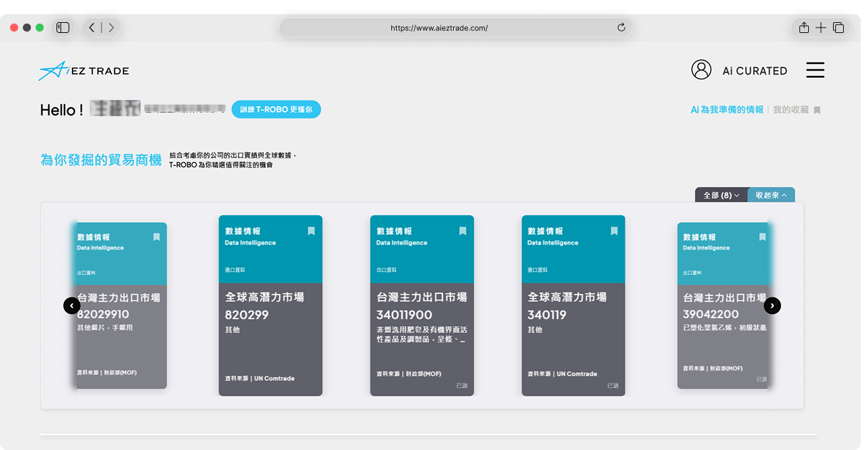Click 訓練 T-ROBO 更懂你 button

coord(276,109)
